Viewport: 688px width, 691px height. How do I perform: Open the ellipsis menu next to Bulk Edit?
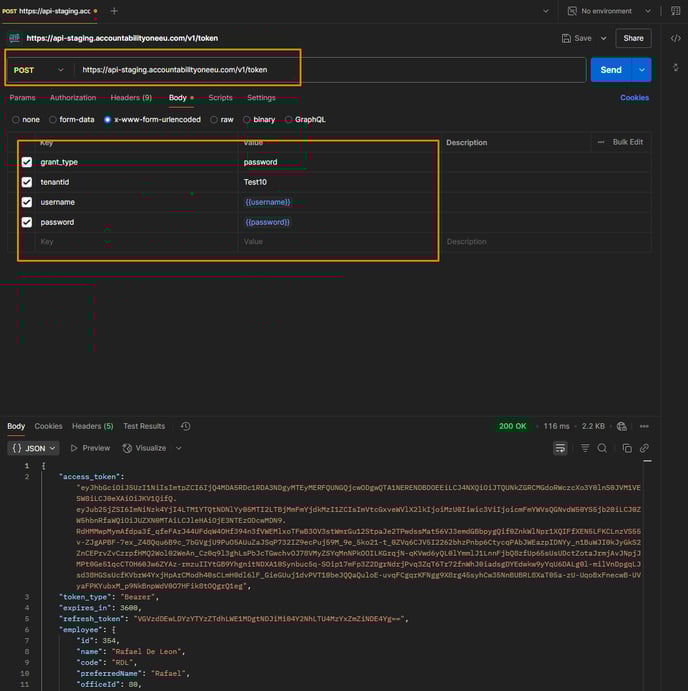[x=601, y=142]
